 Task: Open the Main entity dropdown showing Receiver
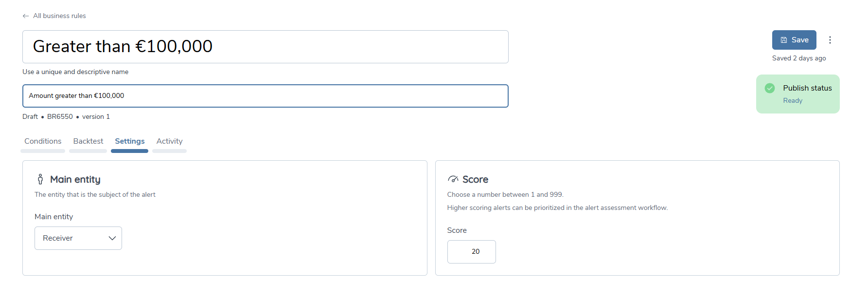point(78,238)
